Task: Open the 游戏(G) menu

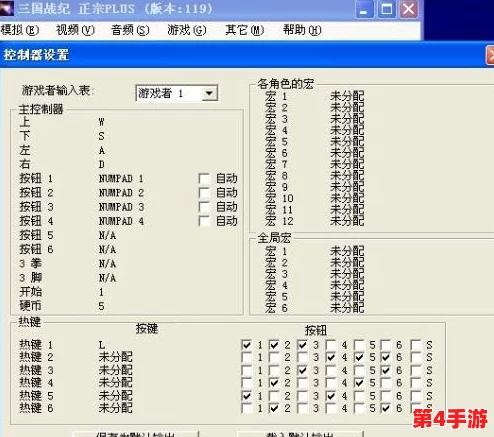Action: point(187,30)
